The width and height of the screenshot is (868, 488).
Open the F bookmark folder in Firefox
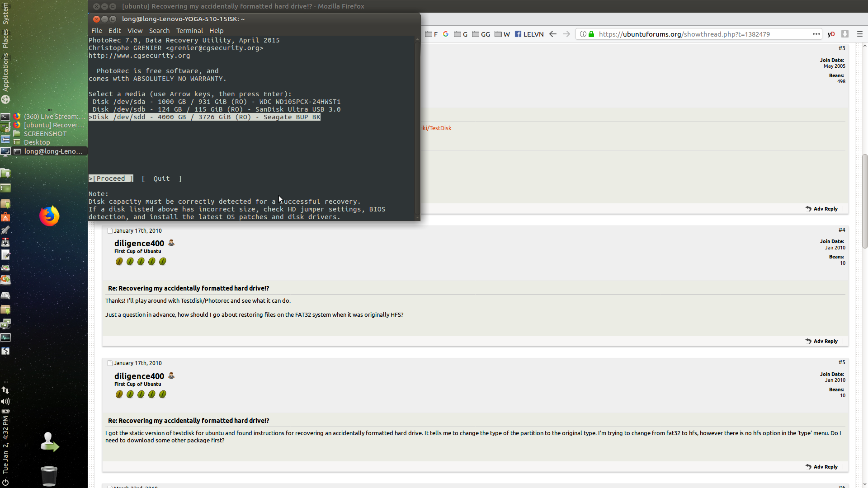point(431,34)
